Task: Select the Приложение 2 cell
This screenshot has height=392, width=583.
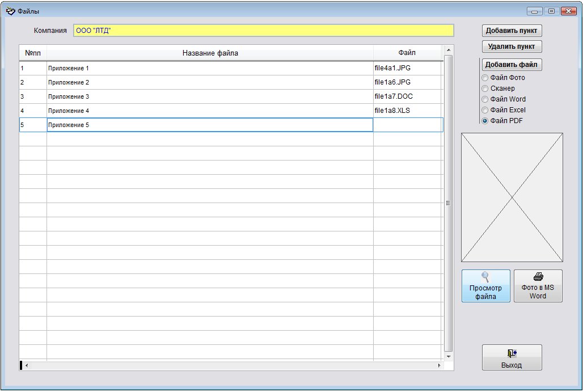Action: [x=210, y=83]
